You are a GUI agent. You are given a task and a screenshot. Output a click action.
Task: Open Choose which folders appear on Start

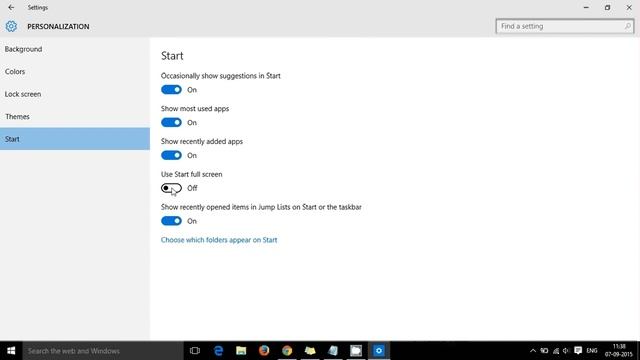[x=219, y=240]
